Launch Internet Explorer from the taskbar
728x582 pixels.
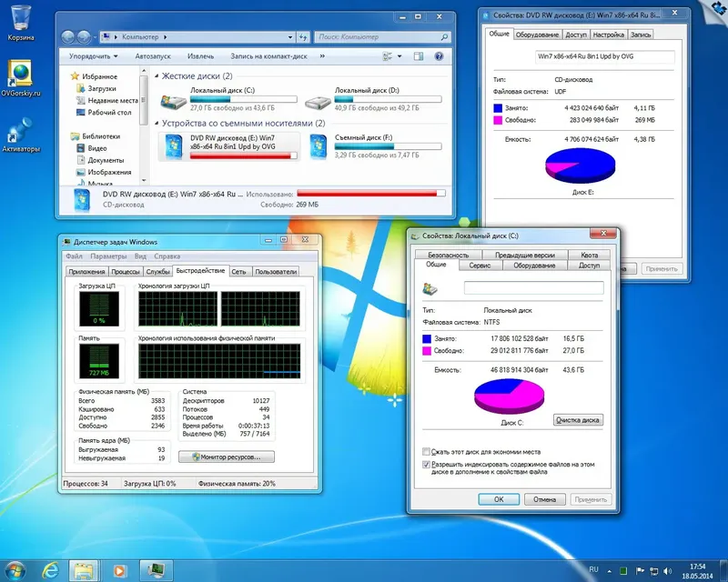(x=50, y=570)
